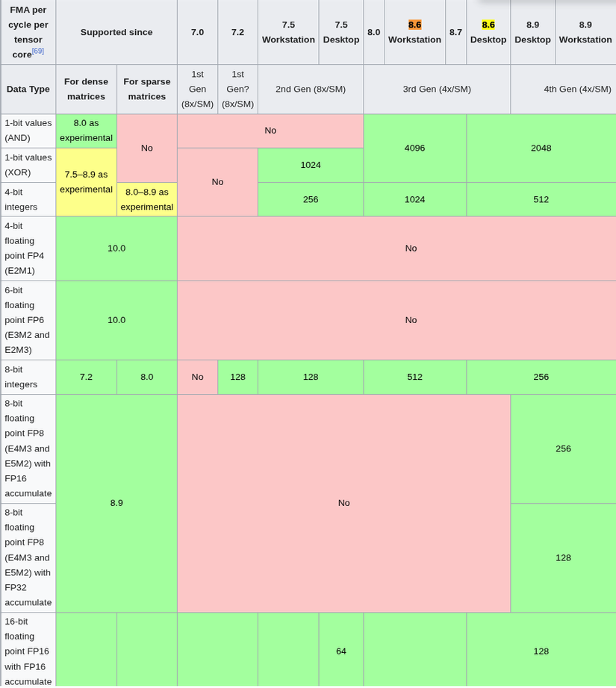The width and height of the screenshot is (616, 688).
Task: Click the FP8 with FP16 accumulate row label
Action: [28, 448]
